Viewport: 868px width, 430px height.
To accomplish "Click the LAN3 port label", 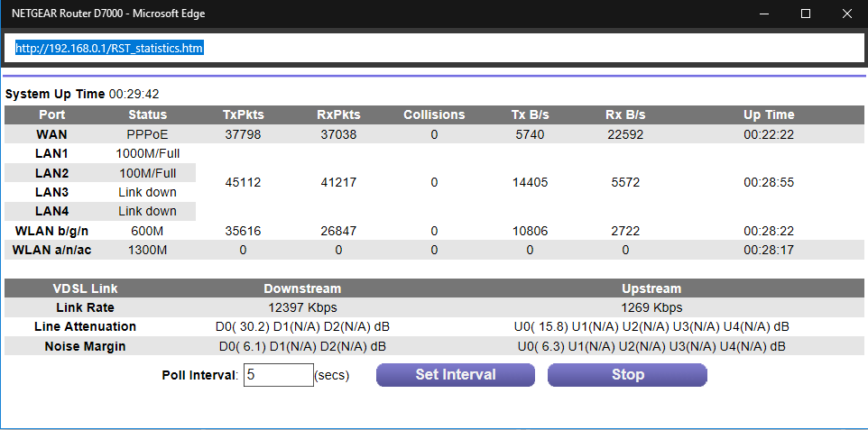I will pos(52,192).
